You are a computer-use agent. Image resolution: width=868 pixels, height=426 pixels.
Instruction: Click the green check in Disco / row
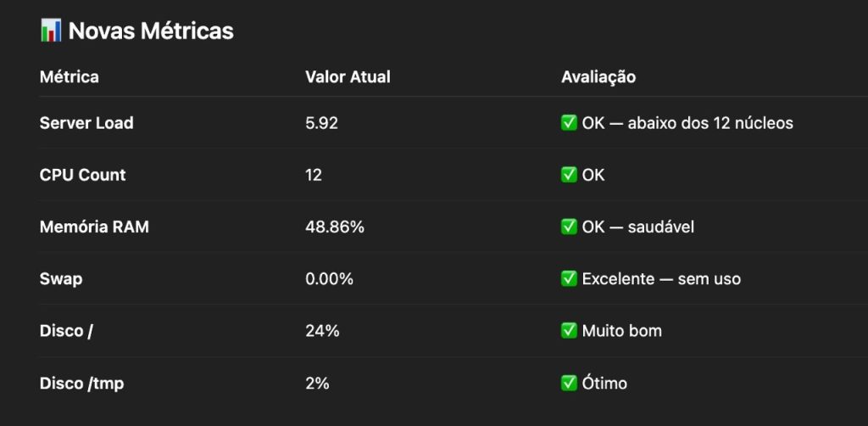click(569, 330)
